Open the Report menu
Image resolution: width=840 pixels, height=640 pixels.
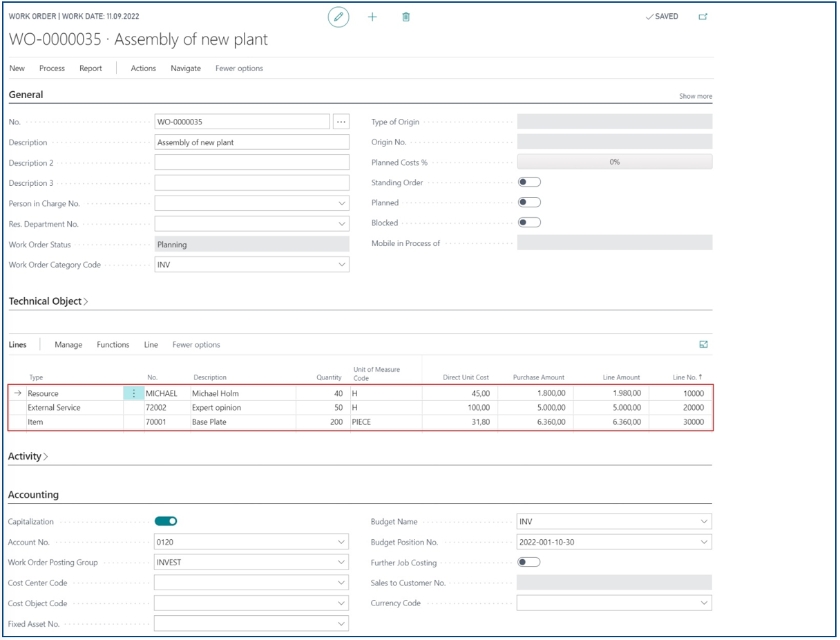point(90,68)
